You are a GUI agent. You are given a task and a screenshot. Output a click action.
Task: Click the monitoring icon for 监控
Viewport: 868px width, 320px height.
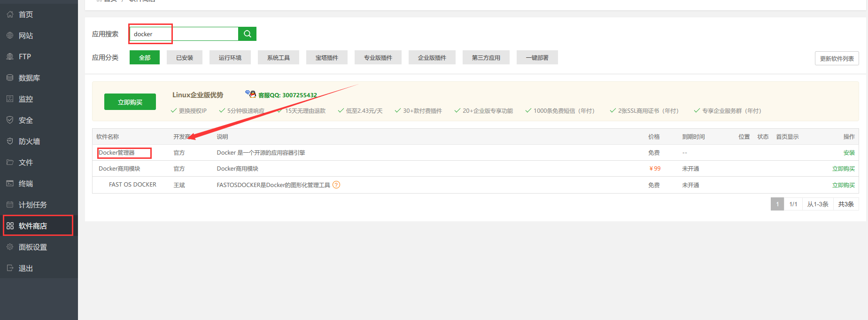click(x=10, y=99)
